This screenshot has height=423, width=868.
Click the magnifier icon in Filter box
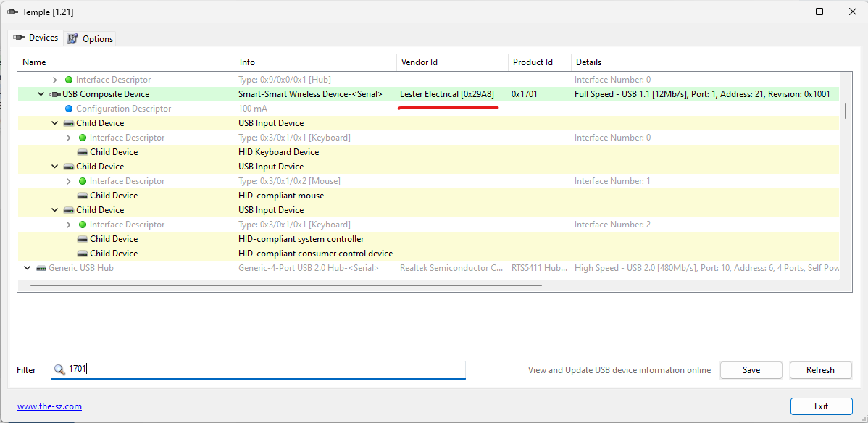59,369
